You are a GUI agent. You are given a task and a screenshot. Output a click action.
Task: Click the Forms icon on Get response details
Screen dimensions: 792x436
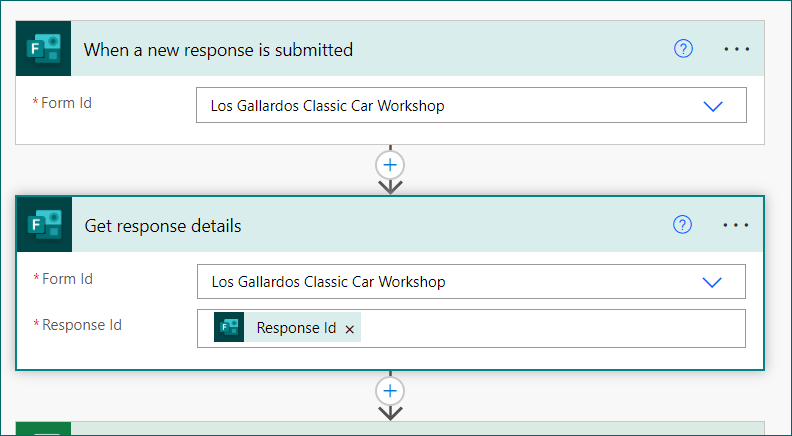[44, 226]
